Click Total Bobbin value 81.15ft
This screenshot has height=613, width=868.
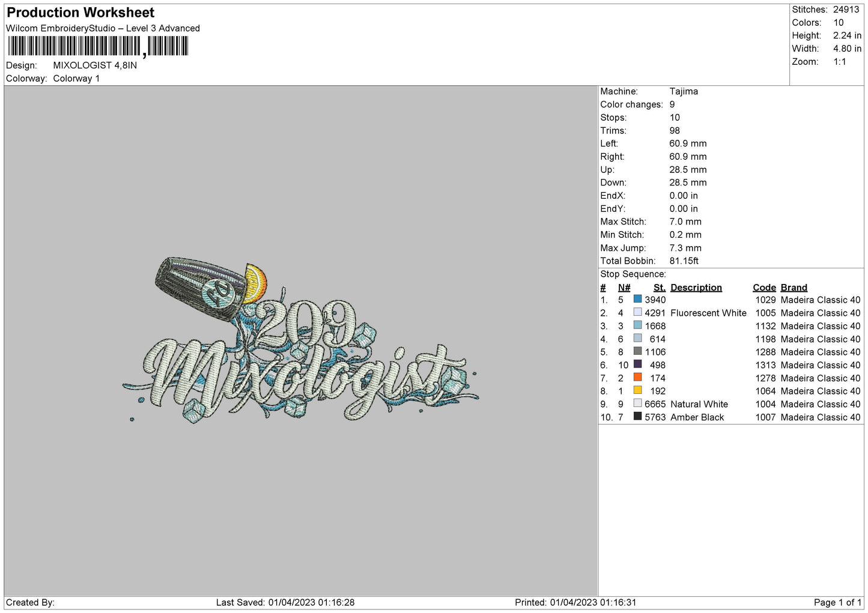point(684,261)
